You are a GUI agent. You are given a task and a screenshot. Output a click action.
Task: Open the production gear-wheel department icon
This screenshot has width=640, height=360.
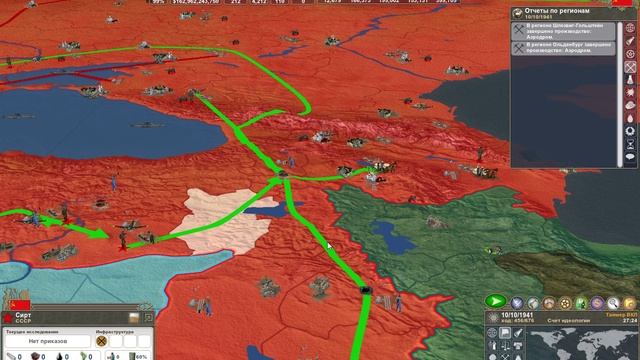pos(565,303)
